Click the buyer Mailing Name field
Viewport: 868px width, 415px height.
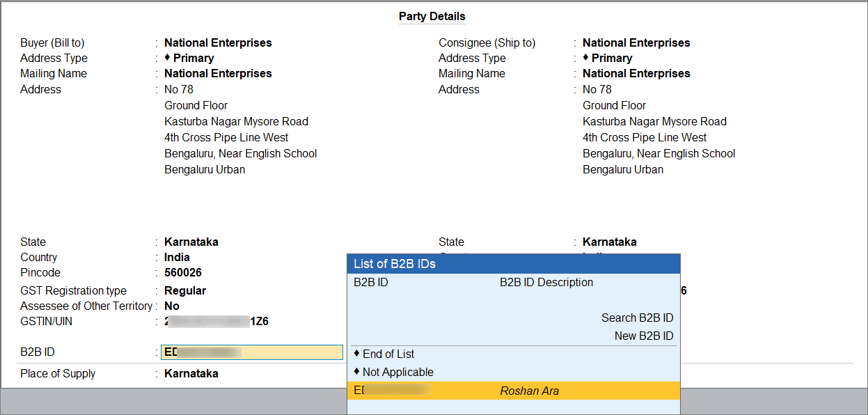pyautogui.click(x=218, y=74)
